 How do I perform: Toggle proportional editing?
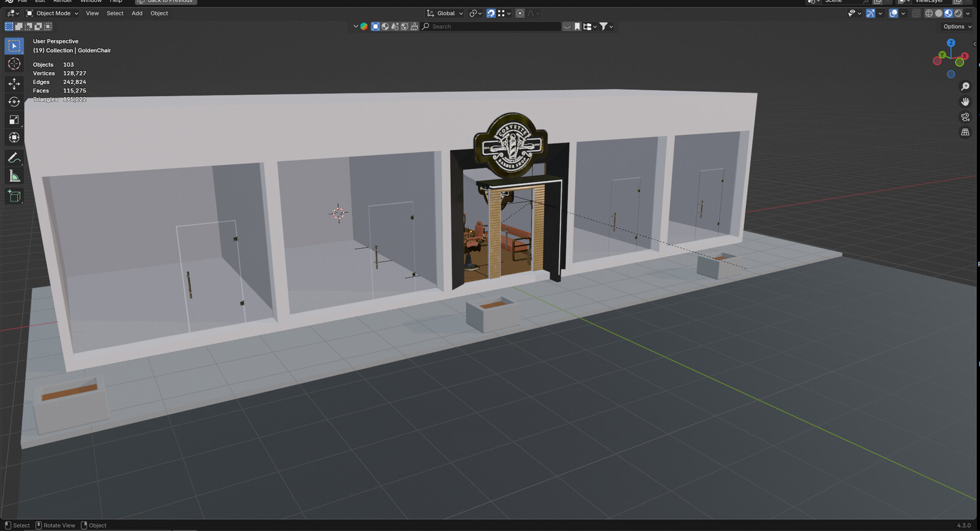coord(520,13)
